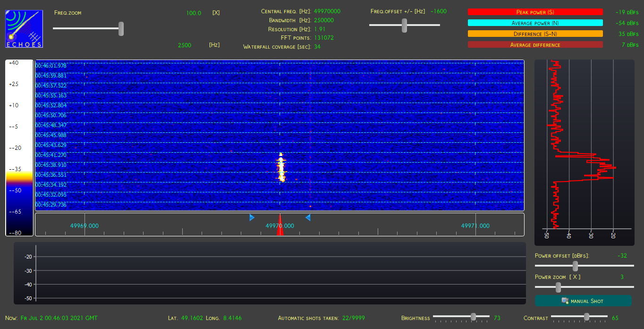Image resolution: width=644 pixels, height=329 pixels.
Task: Click timestamp 00:45:55.163 in waterfall
Action: pos(51,95)
